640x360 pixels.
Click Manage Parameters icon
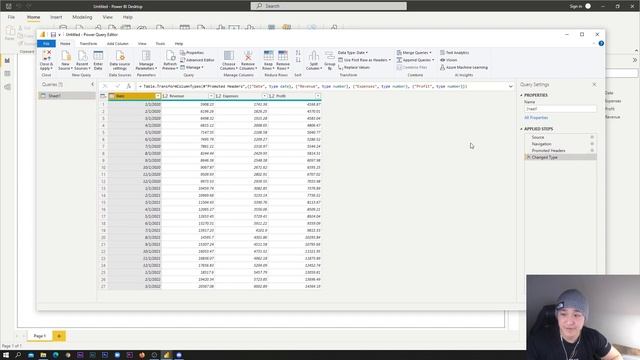tap(146, 56)
